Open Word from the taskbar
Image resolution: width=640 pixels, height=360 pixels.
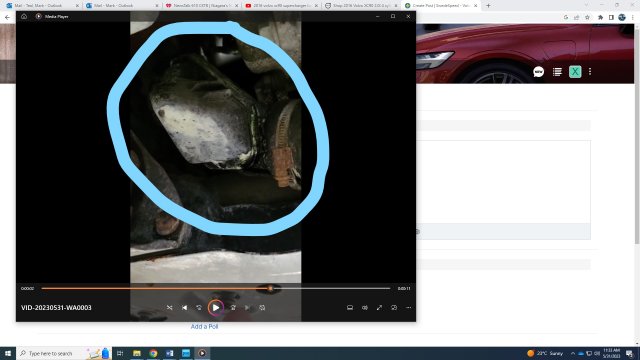coord(169,353)
